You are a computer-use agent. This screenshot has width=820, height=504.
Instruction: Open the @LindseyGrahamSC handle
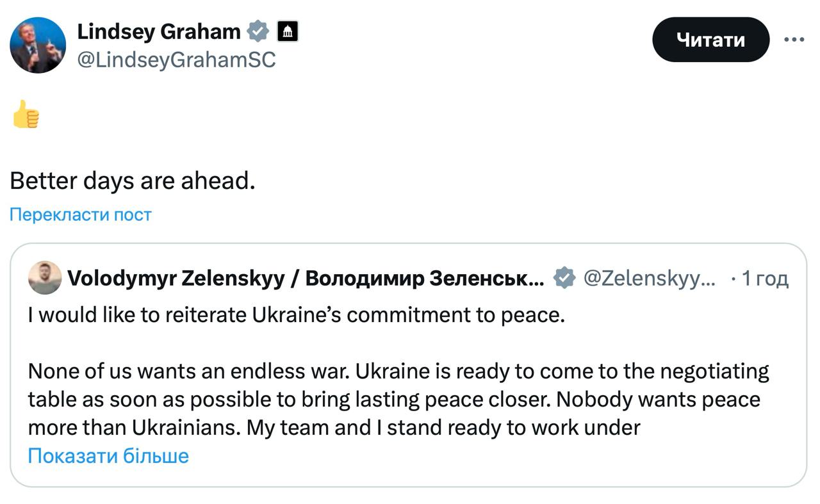[x=176, y=60]
